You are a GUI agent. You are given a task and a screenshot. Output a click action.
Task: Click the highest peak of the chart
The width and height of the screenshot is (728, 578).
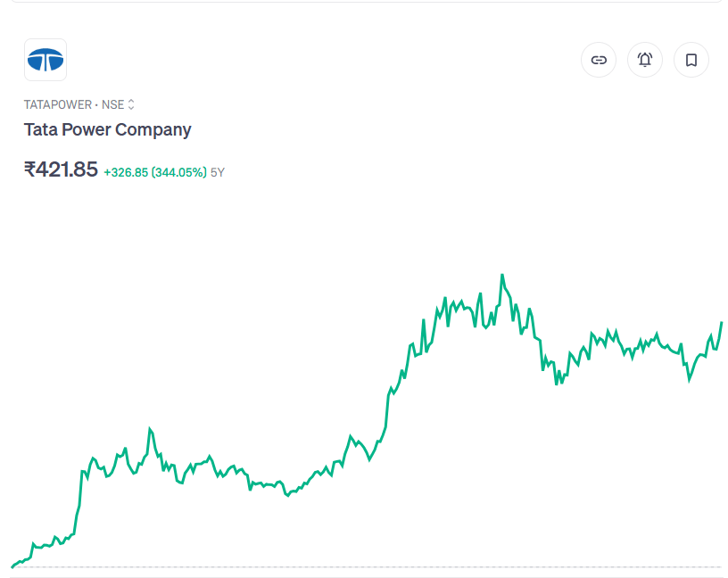pos(502,276)
